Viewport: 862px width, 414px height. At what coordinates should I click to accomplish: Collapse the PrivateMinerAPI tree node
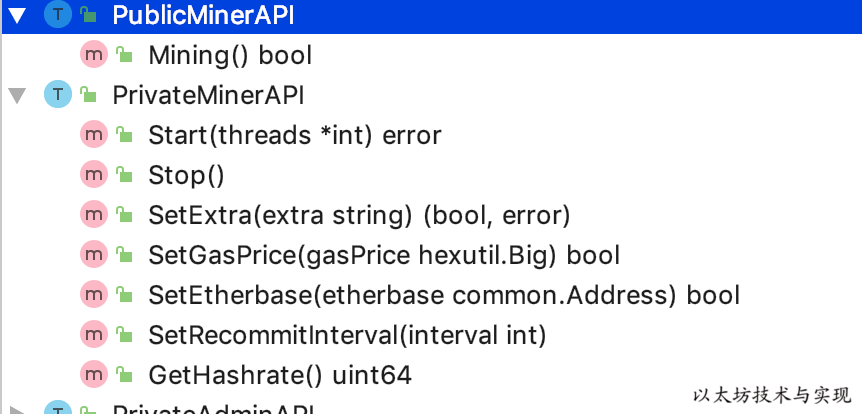[x=18, y=96]
